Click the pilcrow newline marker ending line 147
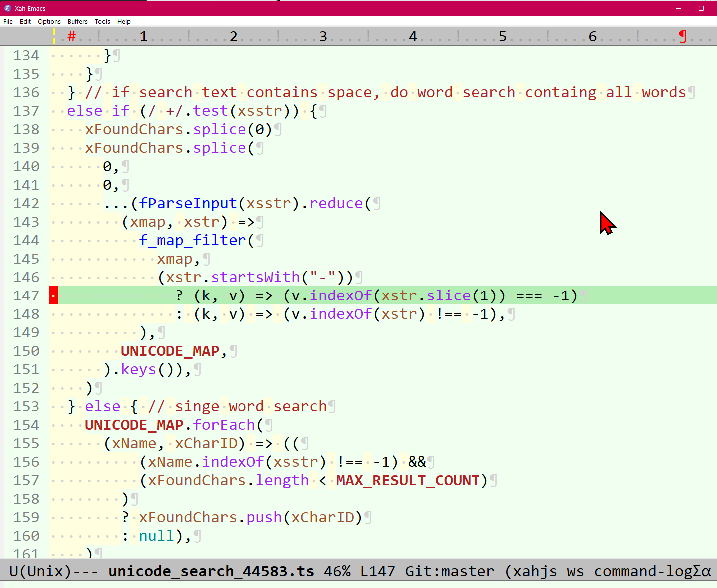 583,295
